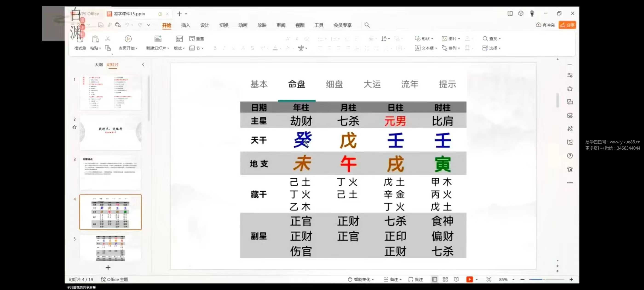Click the 新建幻灯片 new slide icon

click(x=158, y=39)
